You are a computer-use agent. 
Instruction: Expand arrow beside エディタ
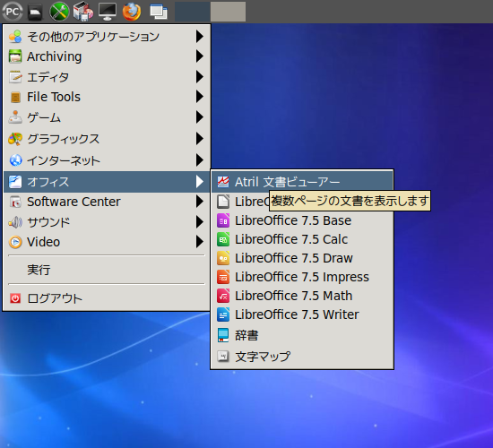coord(199,77)
